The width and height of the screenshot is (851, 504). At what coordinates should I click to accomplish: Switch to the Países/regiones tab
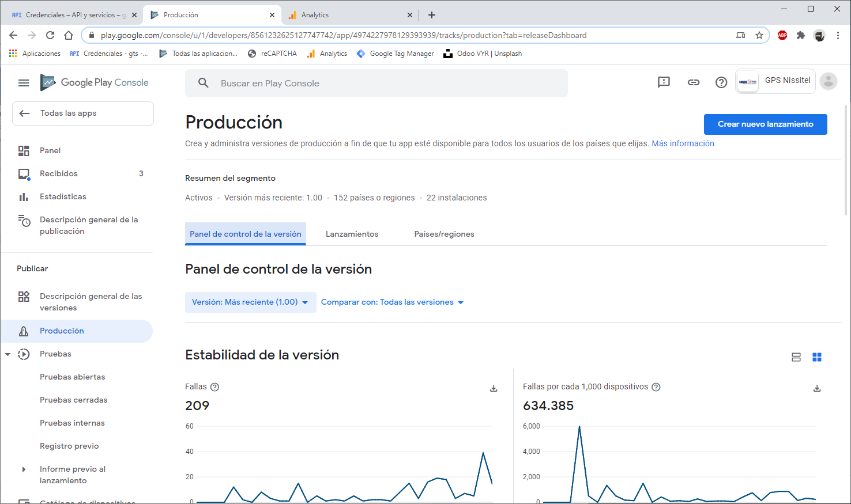point(444,234)
